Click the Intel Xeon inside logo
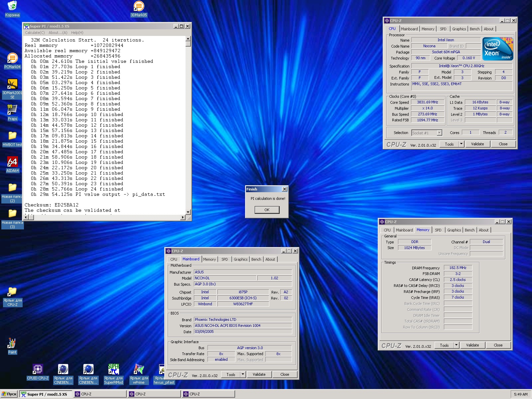 (498, 49)
